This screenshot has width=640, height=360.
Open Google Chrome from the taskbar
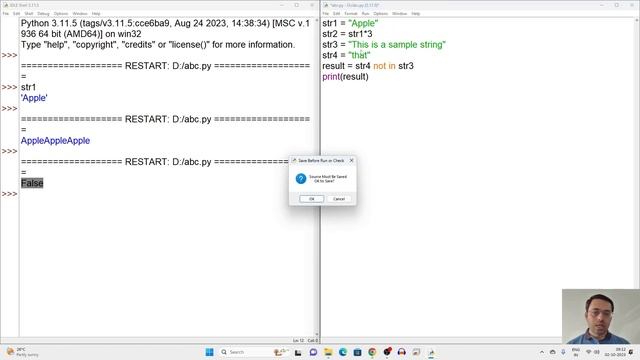point(372,352)
